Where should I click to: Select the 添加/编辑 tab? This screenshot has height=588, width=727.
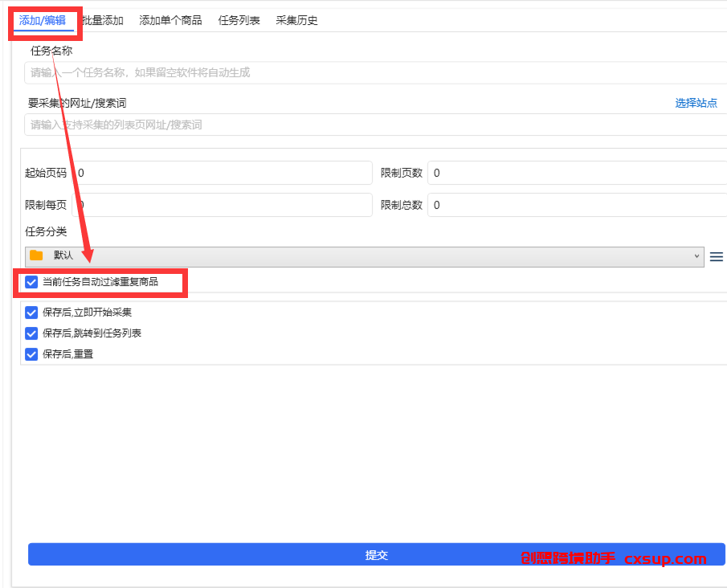point(43,20)
